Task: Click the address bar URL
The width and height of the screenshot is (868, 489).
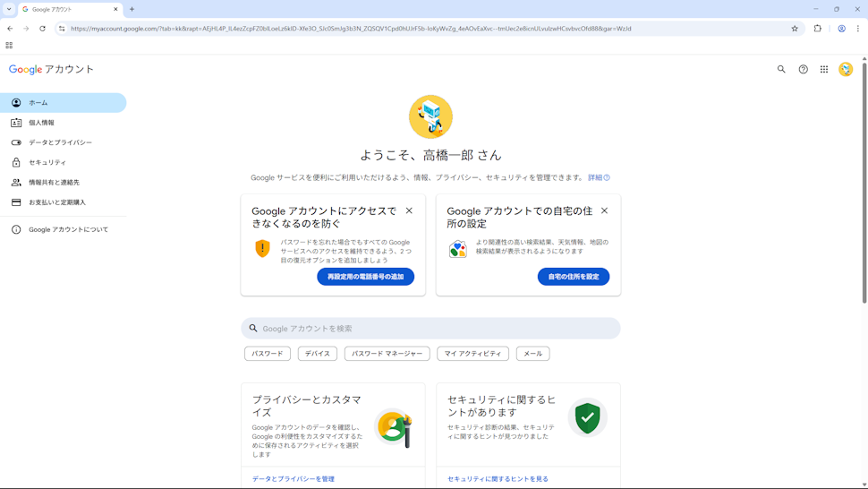Action: pos(351,29)
